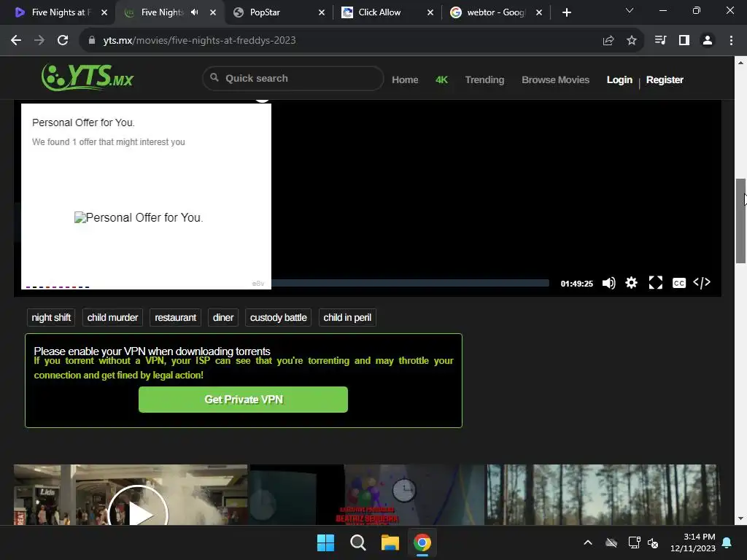Close the PopStar tab
Screen dimensions: 747x560
coord(322,12)
